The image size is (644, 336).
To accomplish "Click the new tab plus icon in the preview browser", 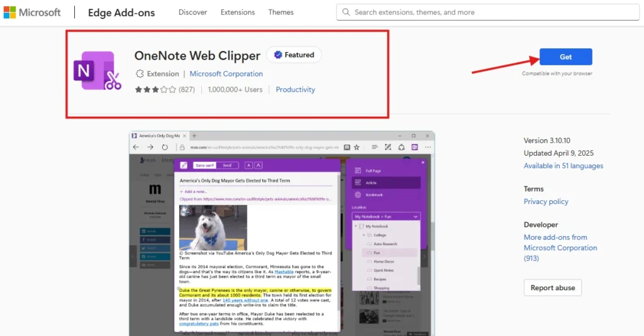I will pos(194,136).
